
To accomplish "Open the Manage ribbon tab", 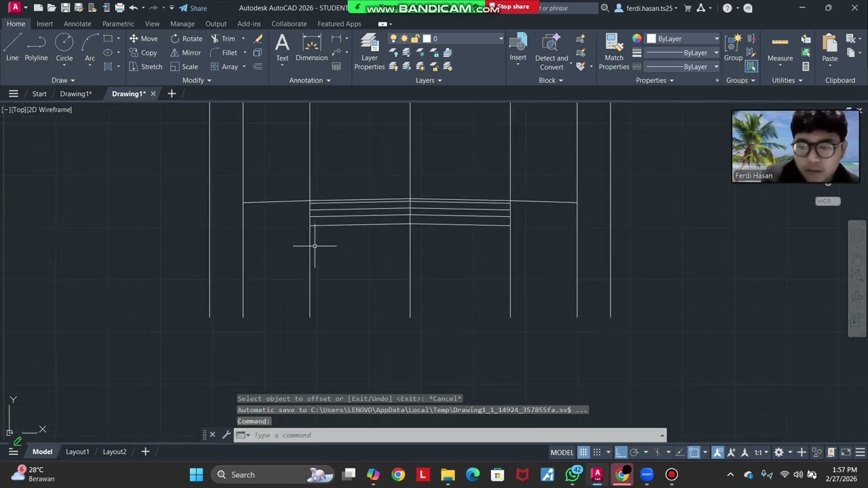I will 182,24.
